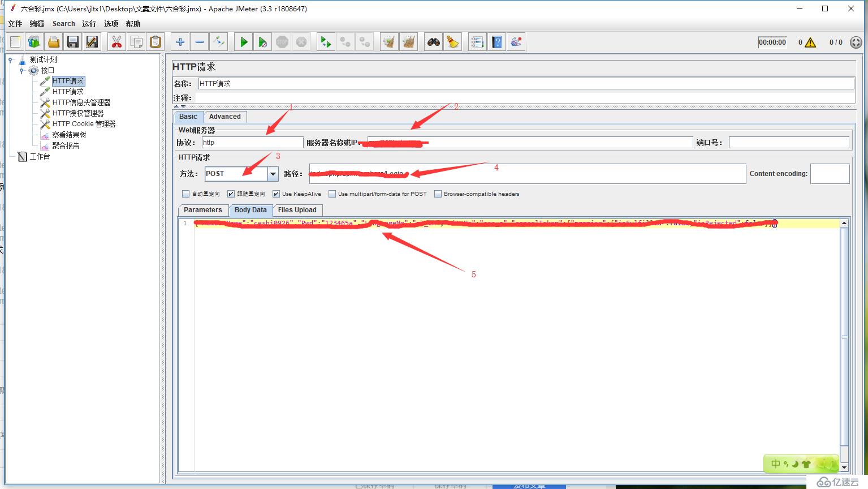Select HTTP Cookie 管理器 node
The width and height of the screenshot is (868, 489).
[x=84, y=124]
